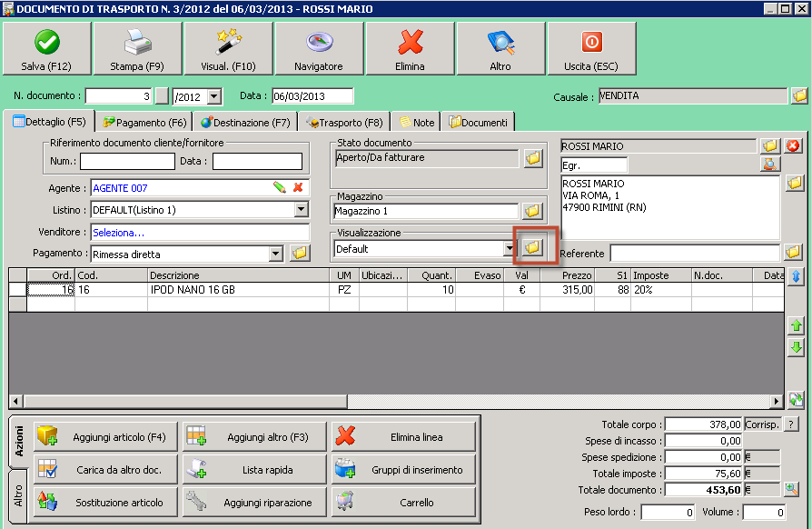Click Carica da altro doc.
The width and height of the screenshot is (812, 529).
click(105, 470)
